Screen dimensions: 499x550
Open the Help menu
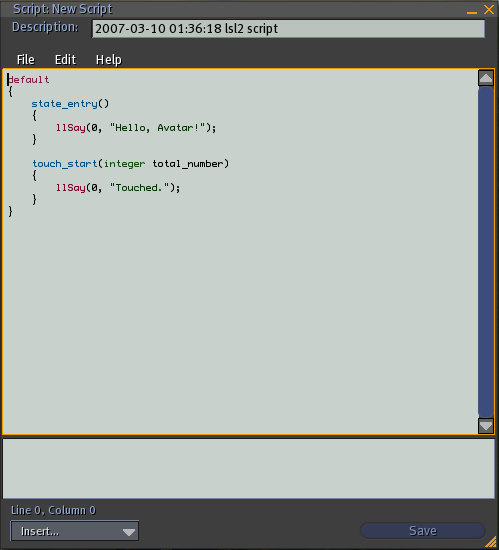tap(109, 60)
